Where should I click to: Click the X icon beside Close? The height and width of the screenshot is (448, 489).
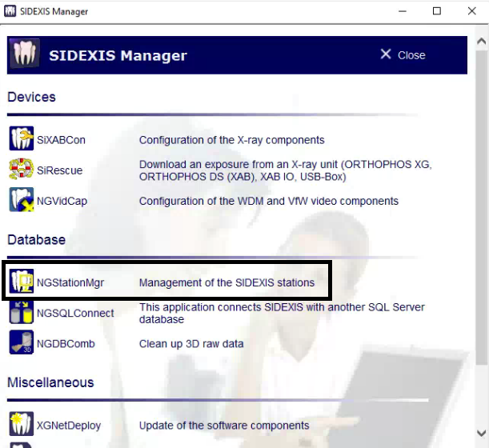(386, 54)
